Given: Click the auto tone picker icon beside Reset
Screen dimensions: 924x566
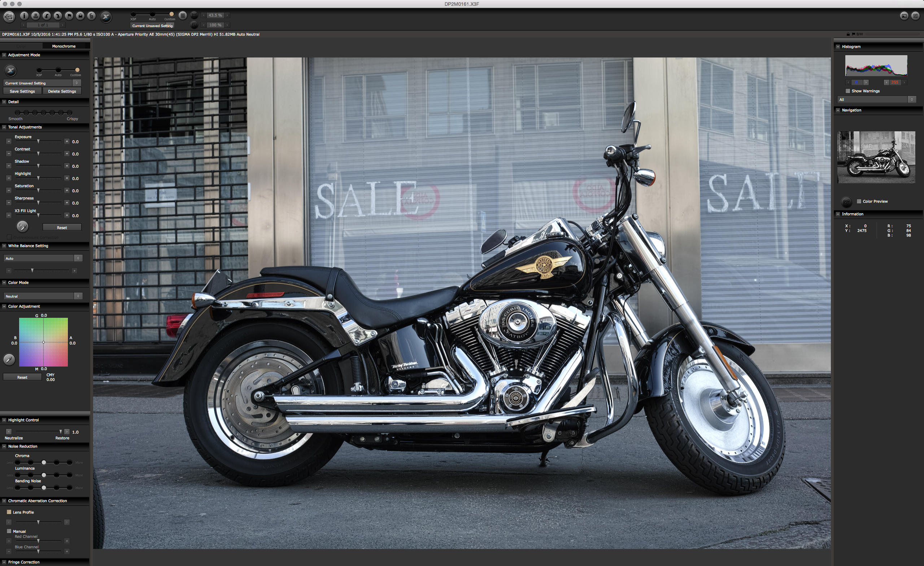Looking at the screenshot, I should tap(22, 226).
